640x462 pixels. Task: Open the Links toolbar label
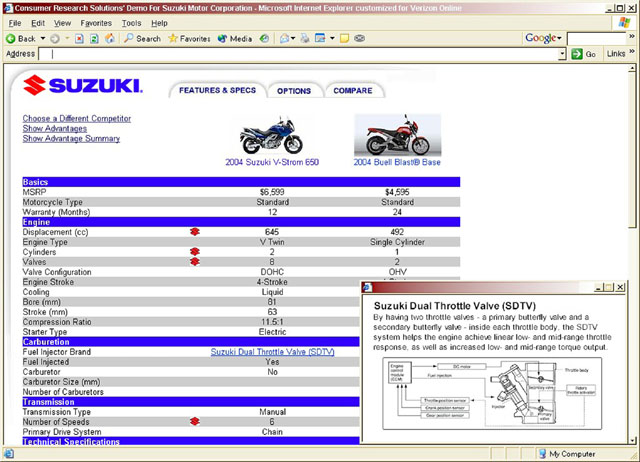pos(616,54)
